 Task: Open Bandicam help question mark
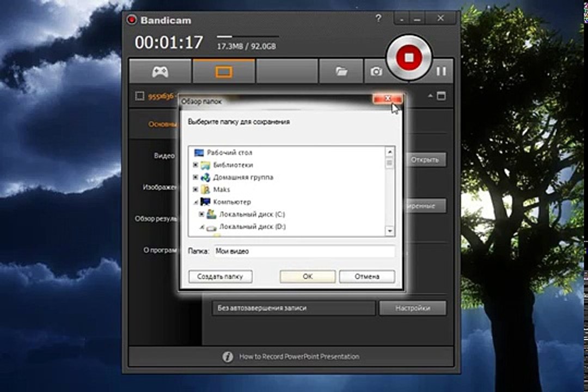(378, 18)
